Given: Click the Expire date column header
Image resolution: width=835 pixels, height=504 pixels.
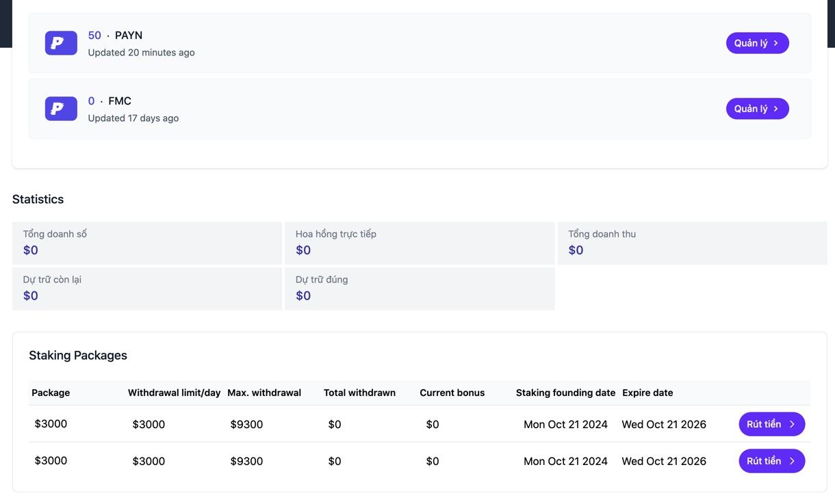Looking at the screenshot, I should tap(647, 393).
